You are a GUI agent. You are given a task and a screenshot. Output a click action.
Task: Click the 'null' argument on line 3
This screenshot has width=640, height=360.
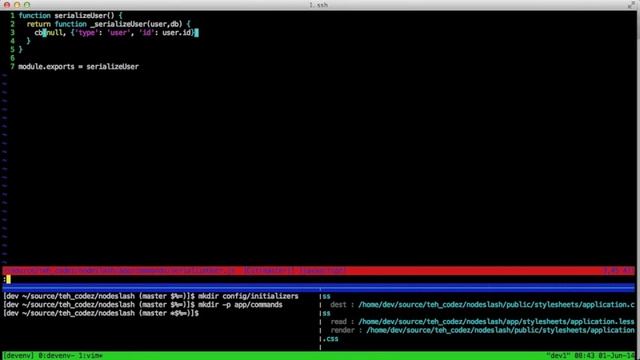point(55,33)
